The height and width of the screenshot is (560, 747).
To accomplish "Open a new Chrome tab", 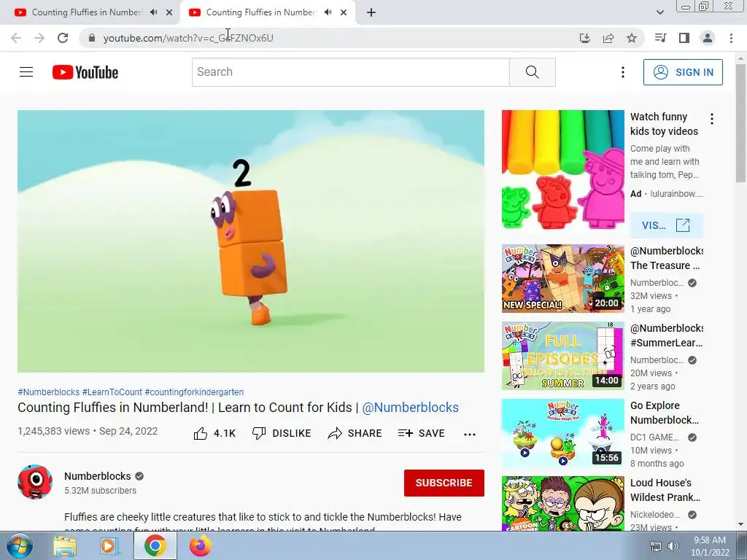I will [x=371, y=12].
